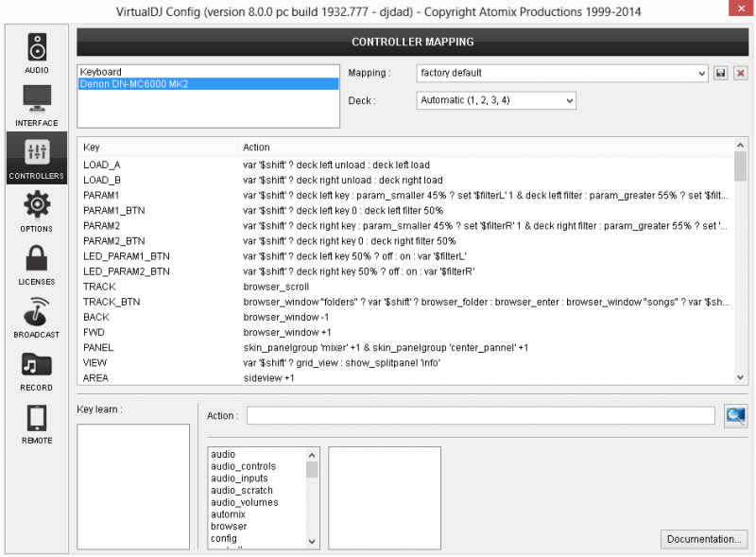Select Keyboard in the controller list

coord(101,72)
